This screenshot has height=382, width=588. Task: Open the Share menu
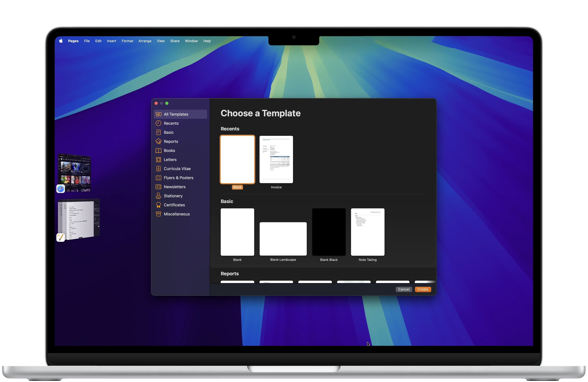click(175, 41)
